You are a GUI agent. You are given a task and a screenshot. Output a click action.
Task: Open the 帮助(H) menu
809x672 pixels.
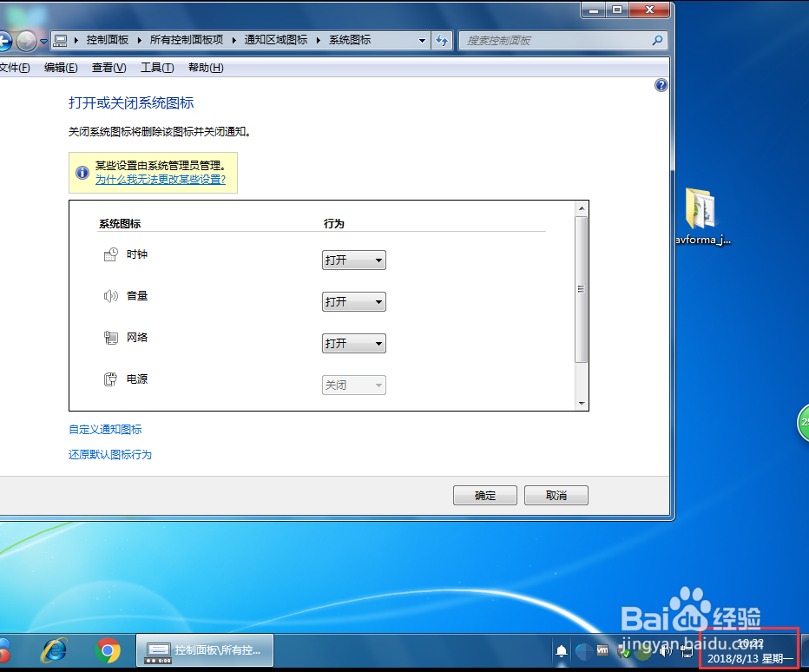point(206,68)
